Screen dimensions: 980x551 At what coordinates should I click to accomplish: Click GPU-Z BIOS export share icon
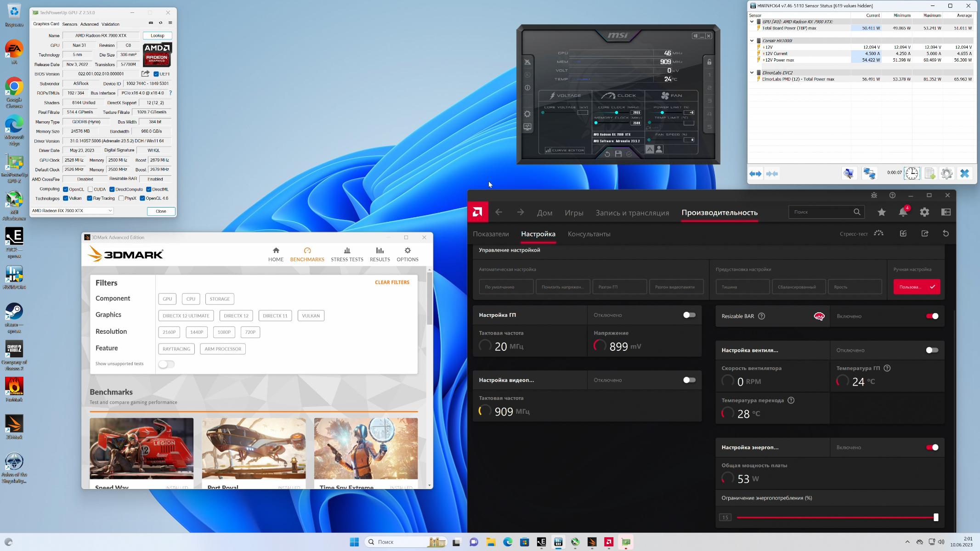coord(145,73)
